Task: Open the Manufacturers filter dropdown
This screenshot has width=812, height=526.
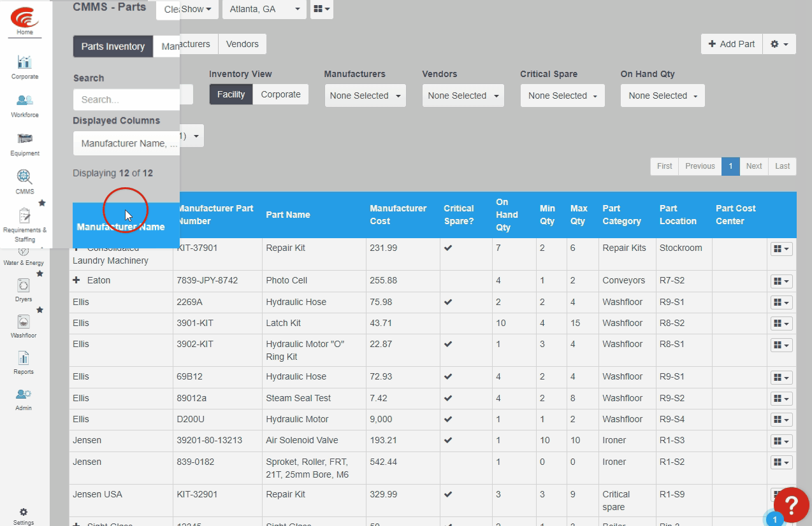Action: [x=365, y=96]
